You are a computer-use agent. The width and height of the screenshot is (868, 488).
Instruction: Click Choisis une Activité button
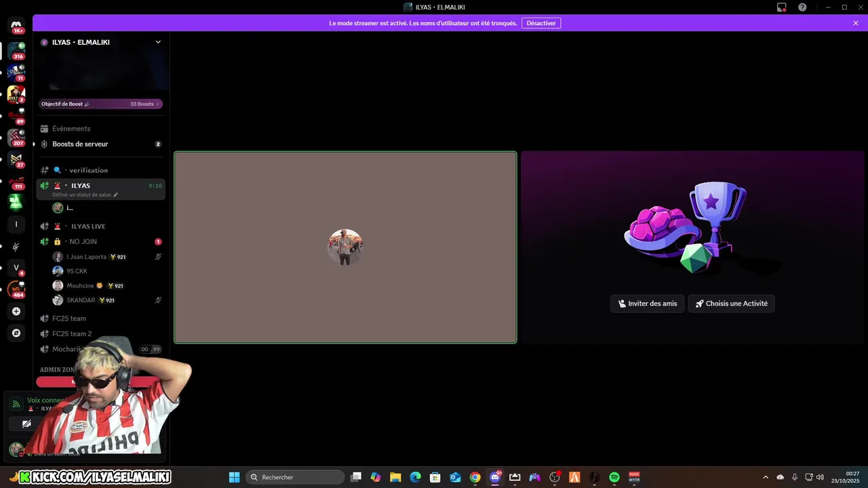pos(731,304)
